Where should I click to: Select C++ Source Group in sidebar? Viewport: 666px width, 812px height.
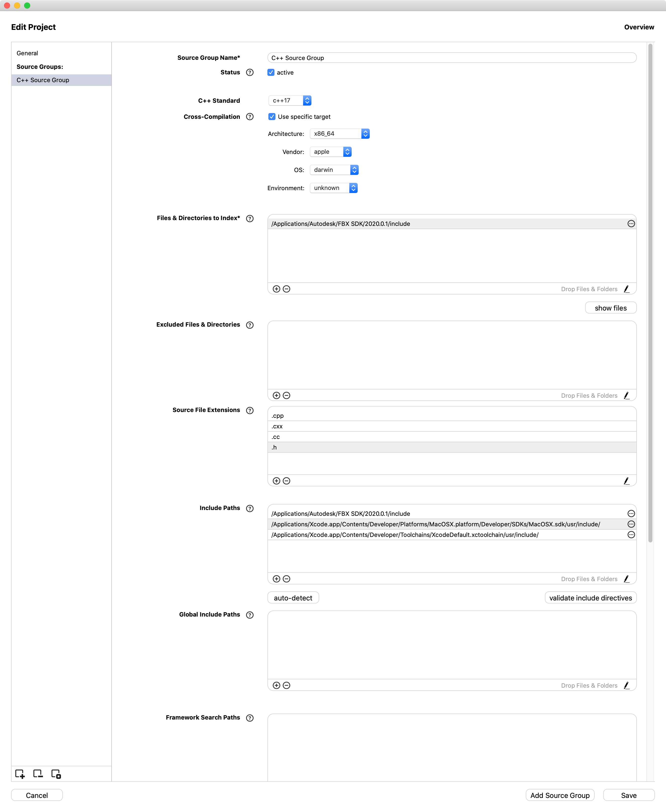tap(43, 80)
